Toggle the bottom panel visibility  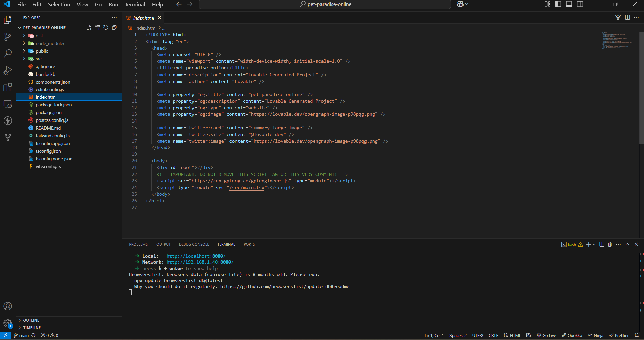click(569, 4)
